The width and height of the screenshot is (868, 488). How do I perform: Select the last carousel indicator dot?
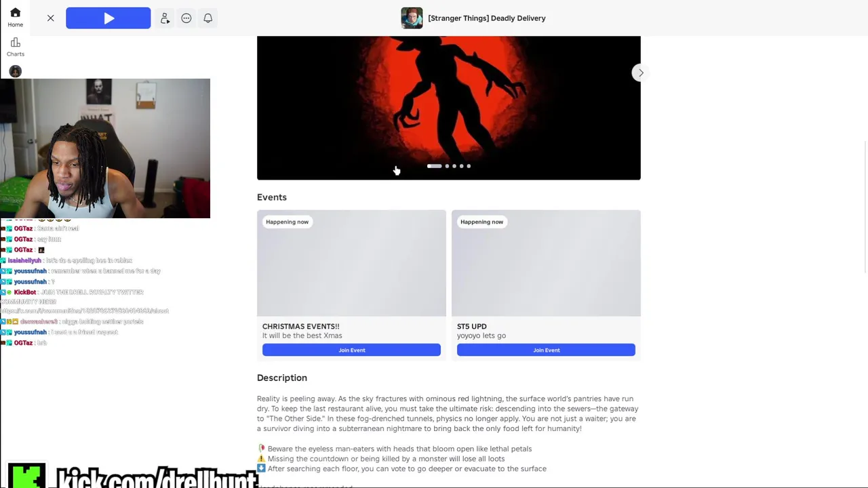point(469,166)
